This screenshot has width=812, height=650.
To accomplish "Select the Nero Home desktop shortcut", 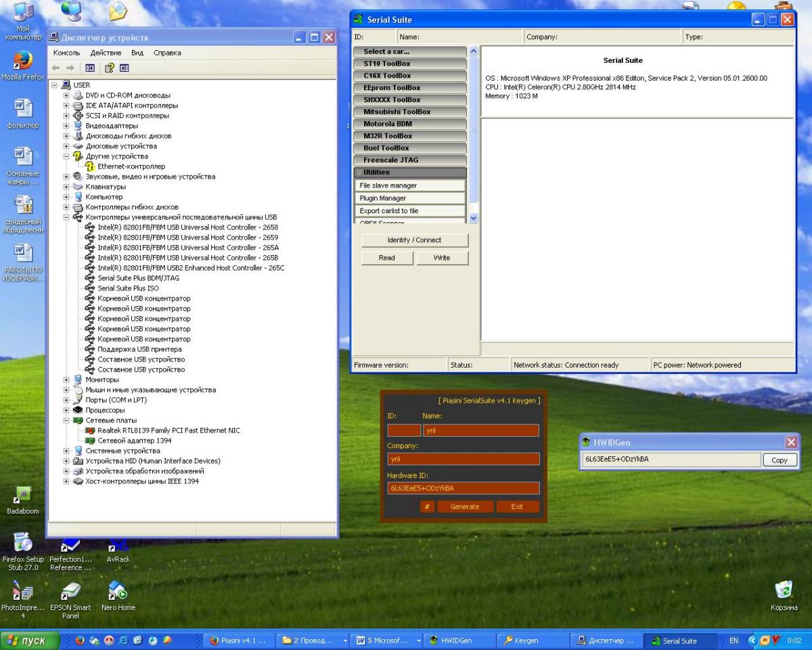I will tap(118, 596).
